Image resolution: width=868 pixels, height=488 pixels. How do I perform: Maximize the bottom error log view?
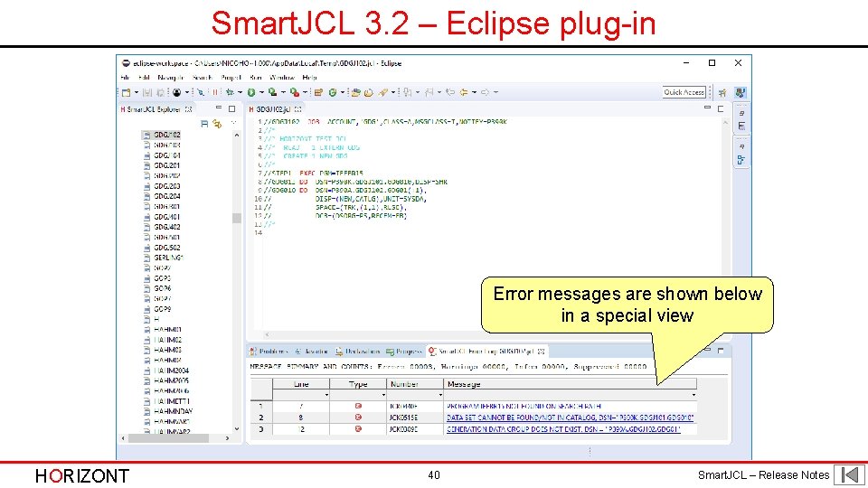(721, 351)
